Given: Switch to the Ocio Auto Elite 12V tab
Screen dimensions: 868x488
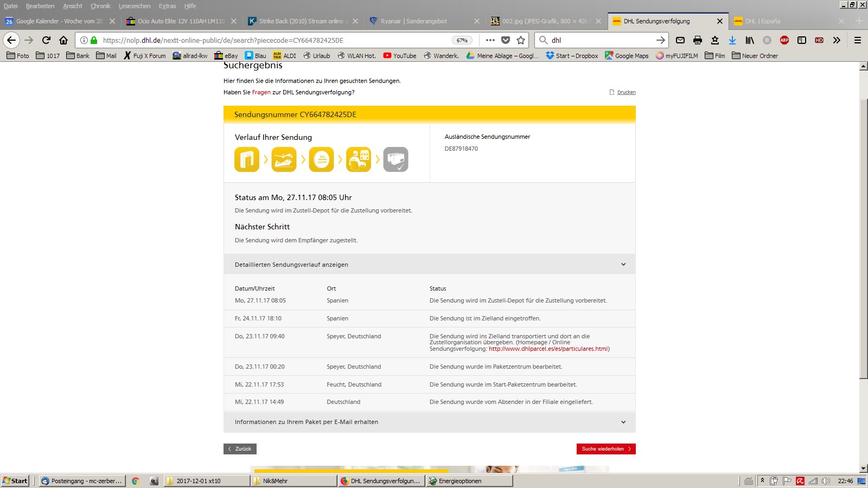Looking at the screenshot, I should [x=181, y=21].
